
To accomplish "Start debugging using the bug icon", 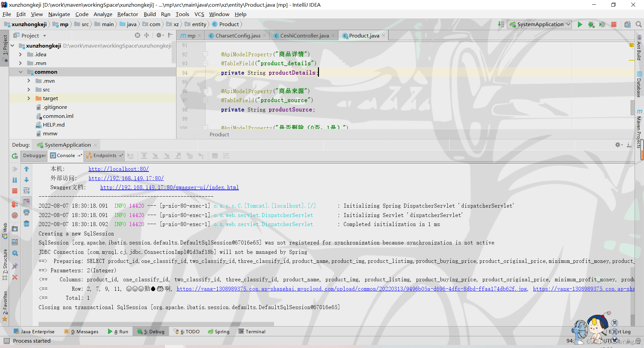I will click(x=591, y=24).
